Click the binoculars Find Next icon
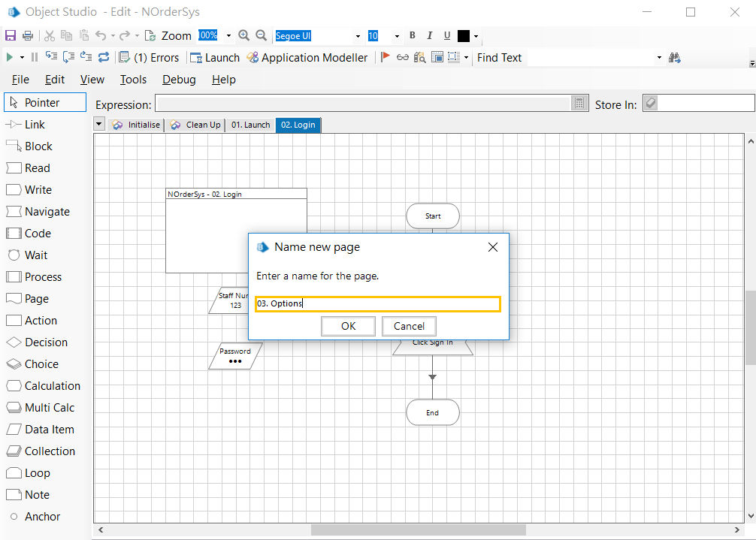Image resolution: width=756 pixels, height=540 pixels. point(675,58)
